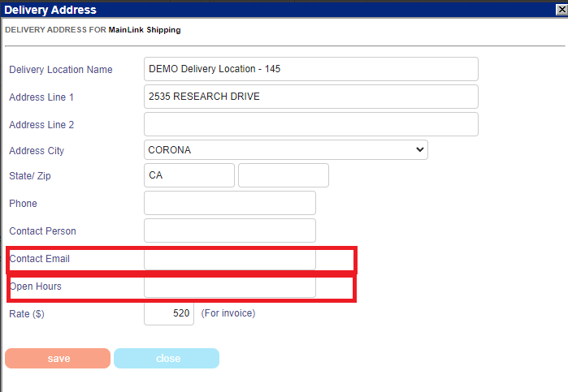Focus the Phone input field

[229, 203]
